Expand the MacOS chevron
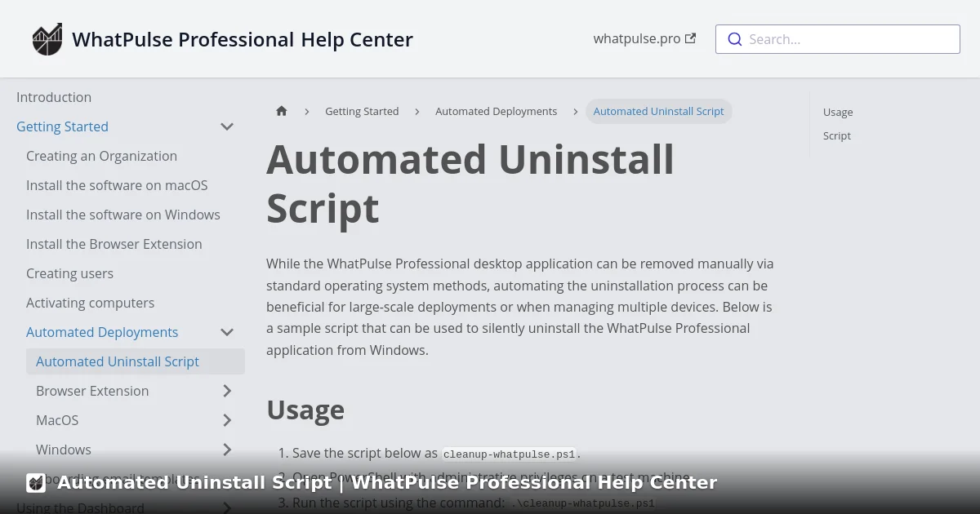The height and width of the screenshot is (514, 980). point(227,420)
